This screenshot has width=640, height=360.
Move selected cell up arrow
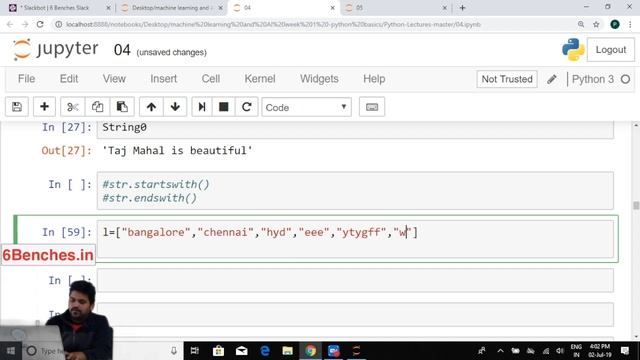[151, 107]
